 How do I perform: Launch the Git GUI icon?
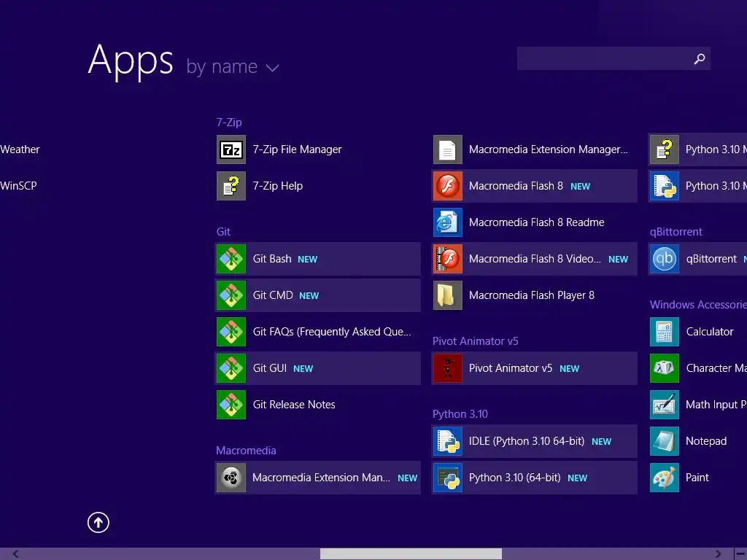(x=231, y=368)
